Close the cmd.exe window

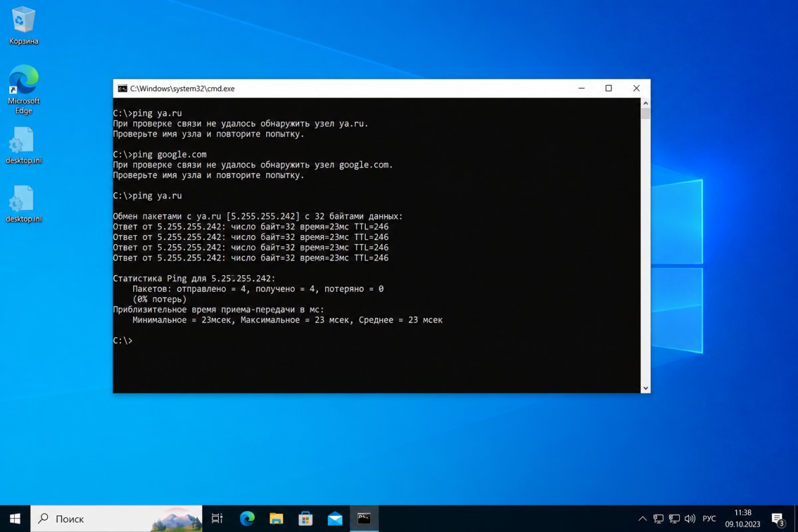636,88
